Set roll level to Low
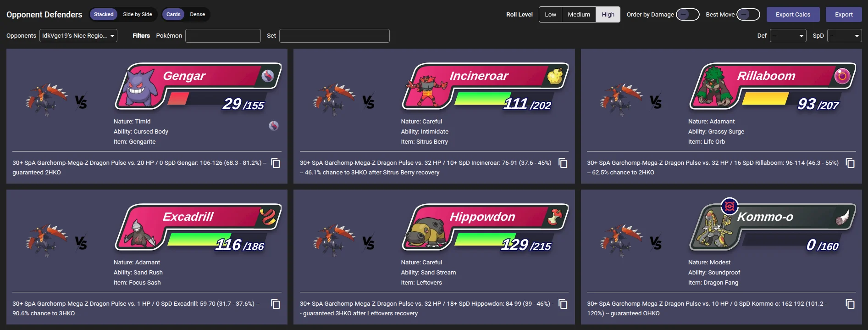Screen dimensions: 868x330 (550, 14)
